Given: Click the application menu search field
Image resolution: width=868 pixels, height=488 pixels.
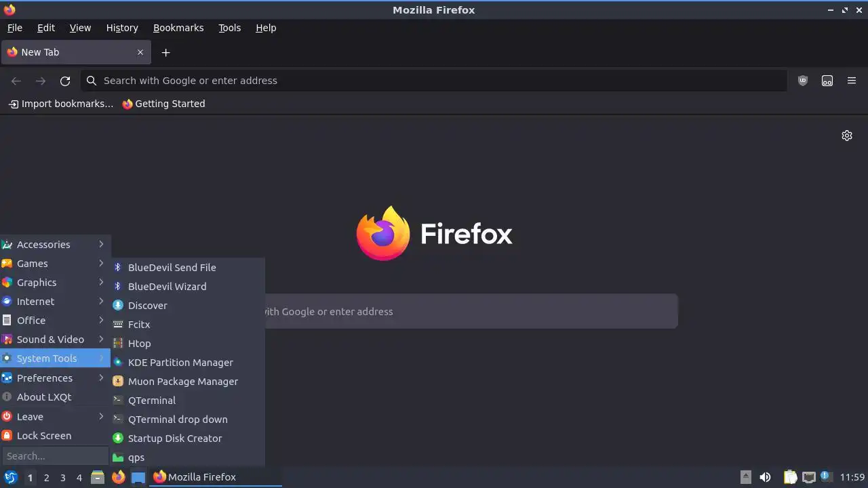Looking at the screenshot, I should [x=56, y=455].
